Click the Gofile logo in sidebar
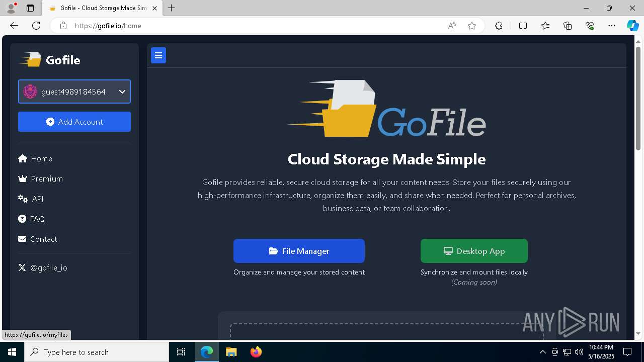Viewport: 644px width, 362px height. (x=50, y=60)
